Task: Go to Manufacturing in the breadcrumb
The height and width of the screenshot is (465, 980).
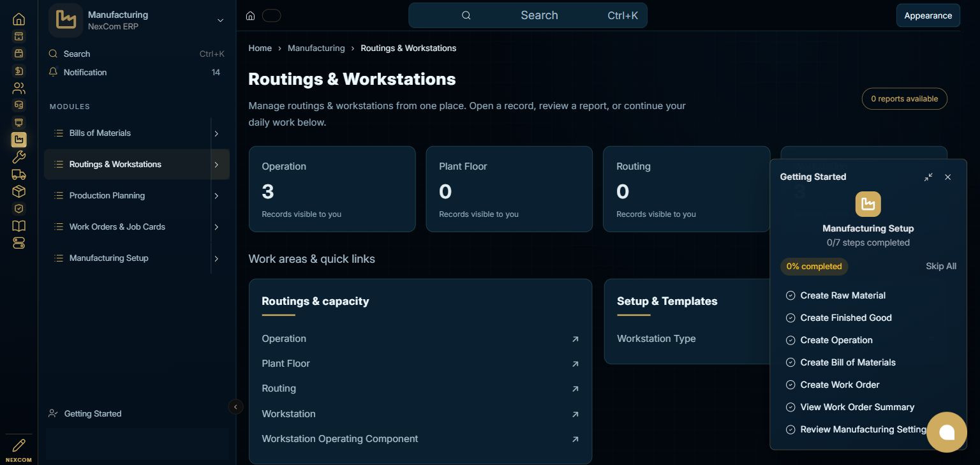Action: [x=316, y=48]
